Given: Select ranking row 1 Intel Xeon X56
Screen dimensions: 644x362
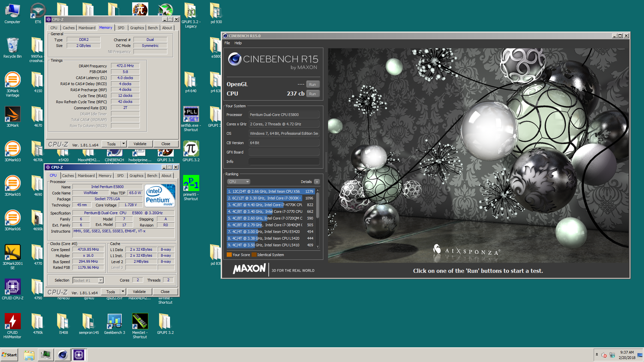Looking at the screenshot, I should click(x=271, y=191).
